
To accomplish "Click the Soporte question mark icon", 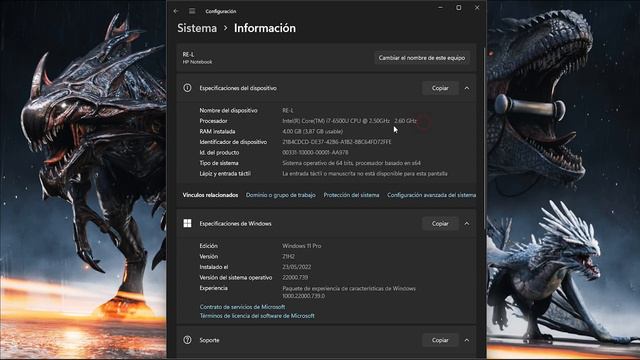I will (187, 340).
